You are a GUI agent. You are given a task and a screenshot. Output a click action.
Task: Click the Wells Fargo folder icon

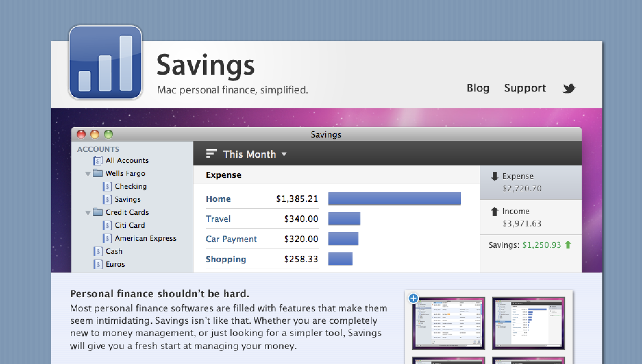98,173
